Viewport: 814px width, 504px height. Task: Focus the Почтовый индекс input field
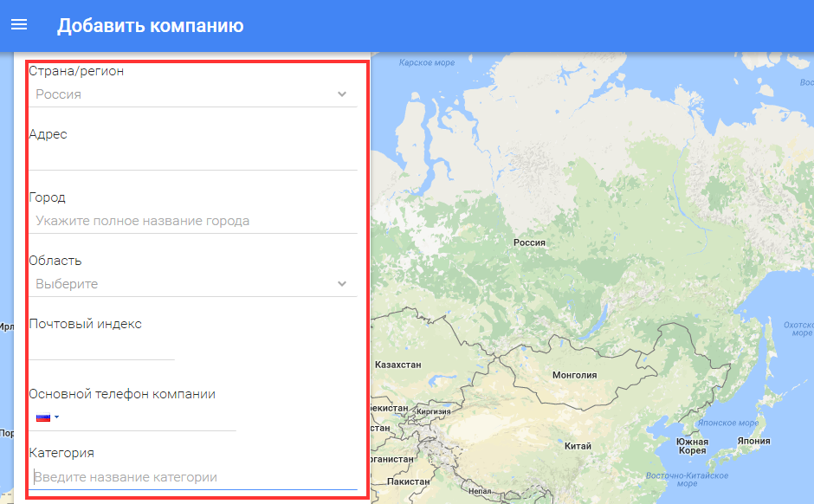pos(102,348)
